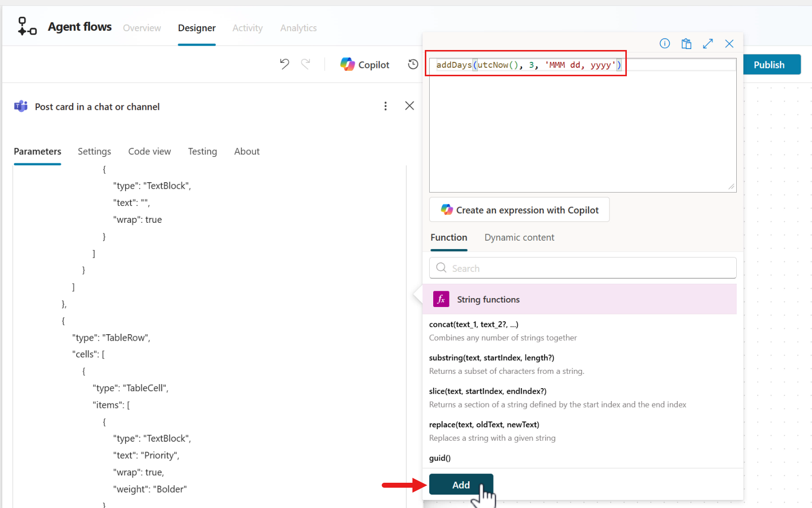Click the clipboard paste icon
Screen dimensions: 812x508
[x=686, y=44]
